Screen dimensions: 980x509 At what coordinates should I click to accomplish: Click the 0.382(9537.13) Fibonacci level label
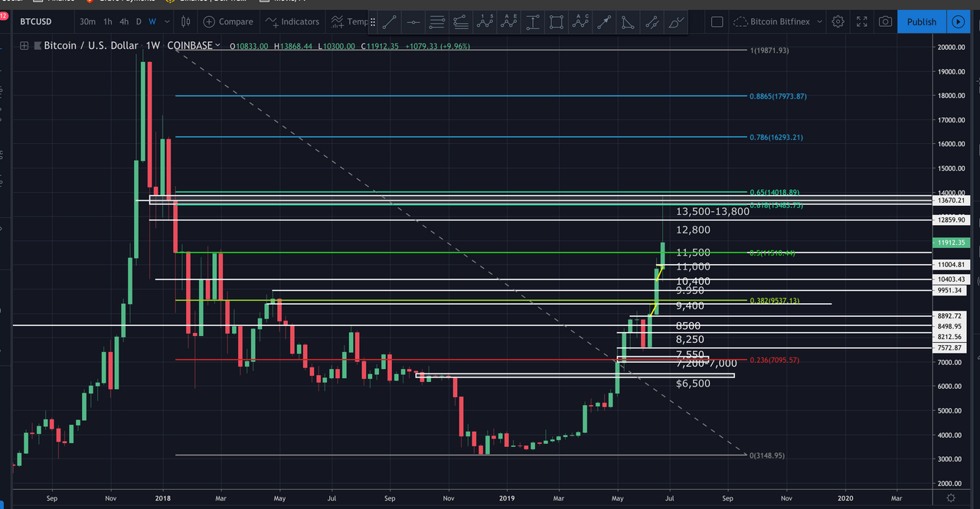point(774,301)
